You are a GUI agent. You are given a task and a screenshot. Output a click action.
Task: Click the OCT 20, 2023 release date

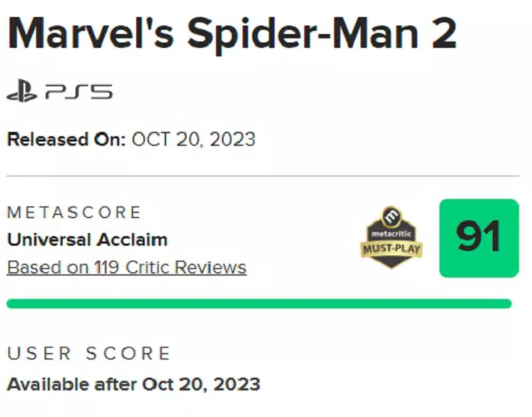click(193, 139)
